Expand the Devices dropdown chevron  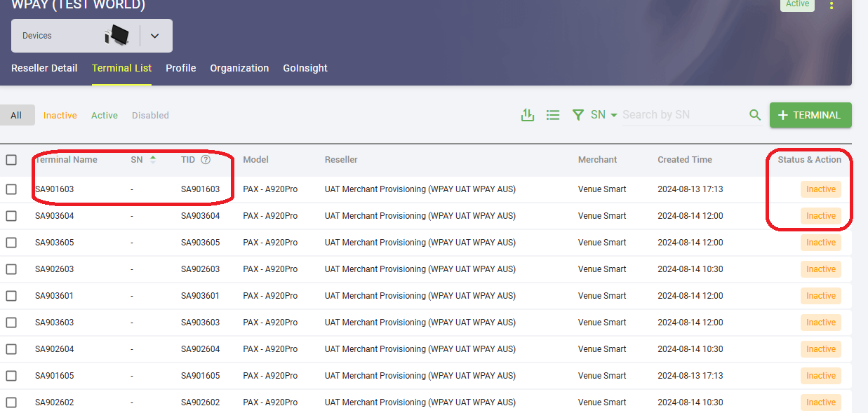(x=155, y=36)
